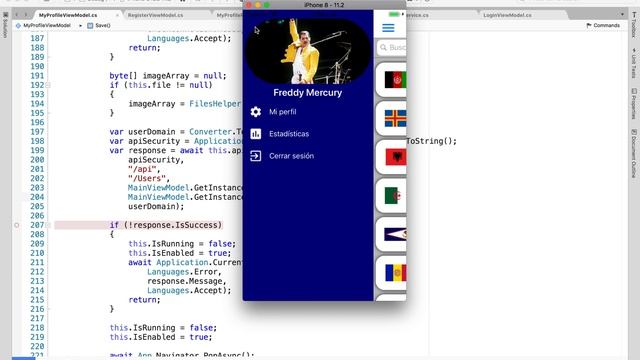Click the highlighted if (!response.IsSuccess) line

click(165, 225)
